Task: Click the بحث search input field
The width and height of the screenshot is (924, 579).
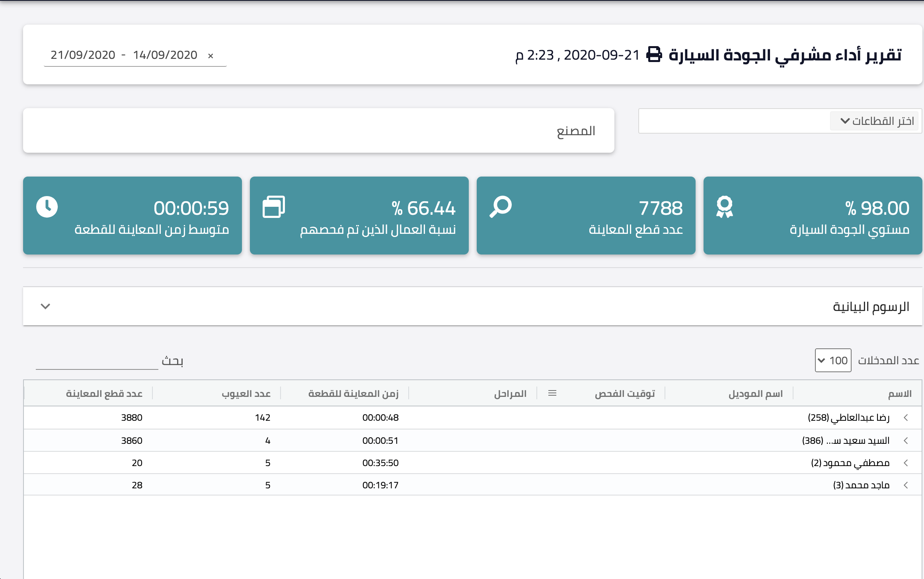Action: coord(97,361)
